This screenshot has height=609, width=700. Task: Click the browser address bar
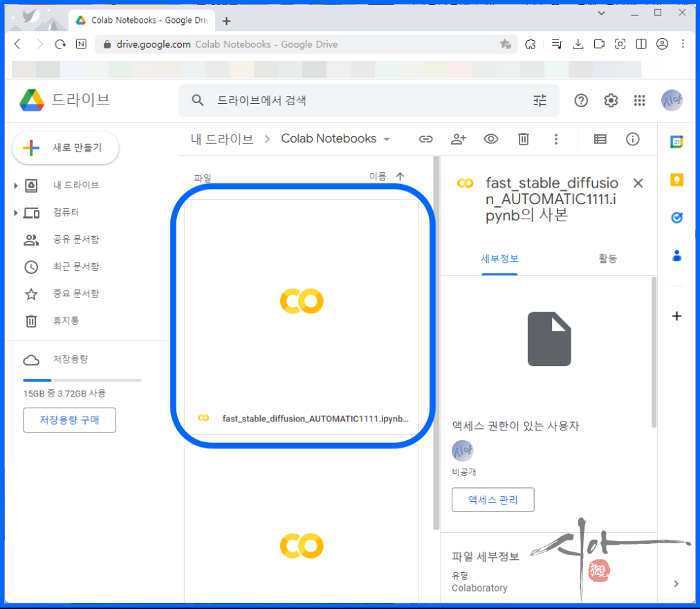[x=306, y=44]
